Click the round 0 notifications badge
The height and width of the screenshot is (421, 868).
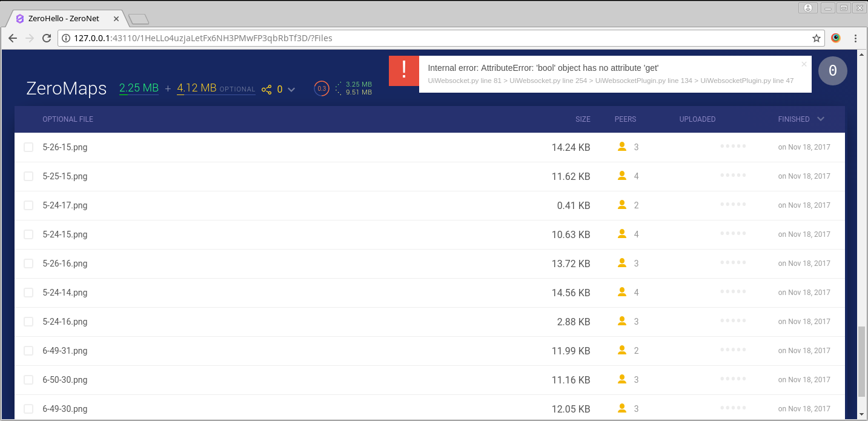click(x=833, y=71)
